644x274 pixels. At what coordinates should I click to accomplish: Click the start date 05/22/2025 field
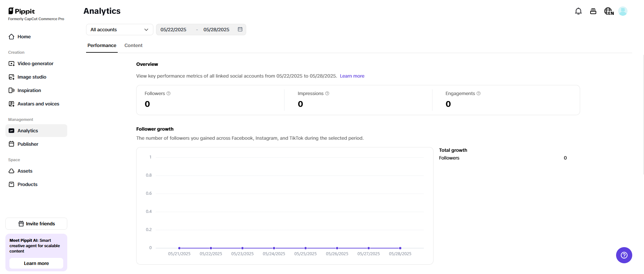tap(173, 30)
